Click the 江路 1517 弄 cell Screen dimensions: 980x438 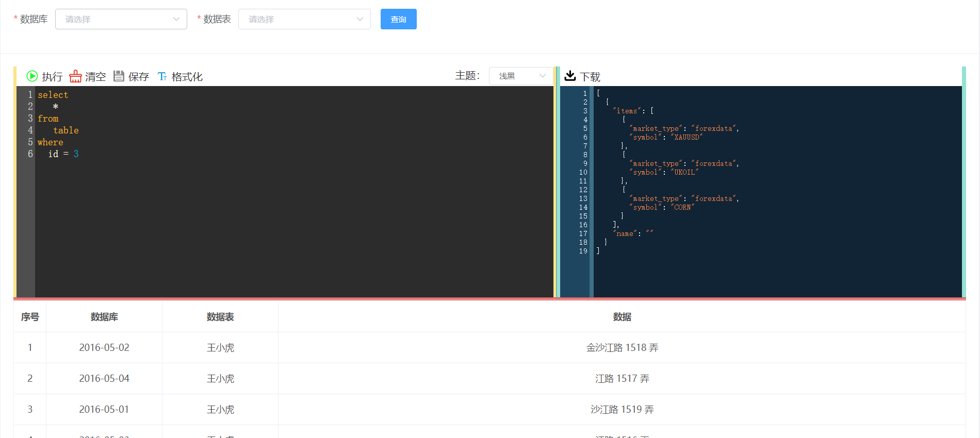point(622,379)
